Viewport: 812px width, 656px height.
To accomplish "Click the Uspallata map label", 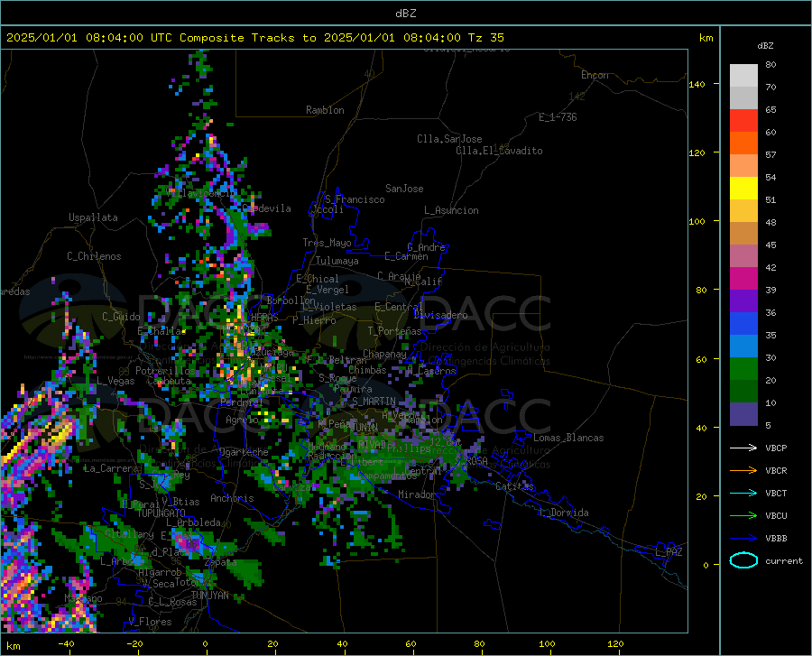I will tap(93, 218).
